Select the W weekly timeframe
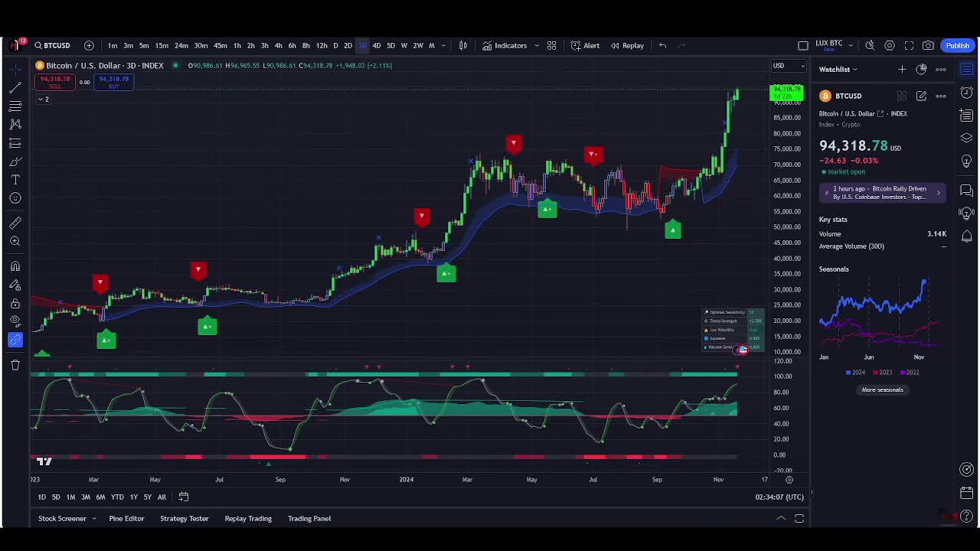This screenshot has height=551, width=980. (x=404, y=46)
